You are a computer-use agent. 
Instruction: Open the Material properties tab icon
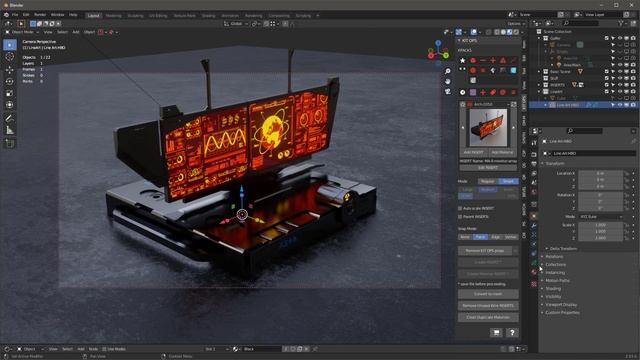(534, 272)
